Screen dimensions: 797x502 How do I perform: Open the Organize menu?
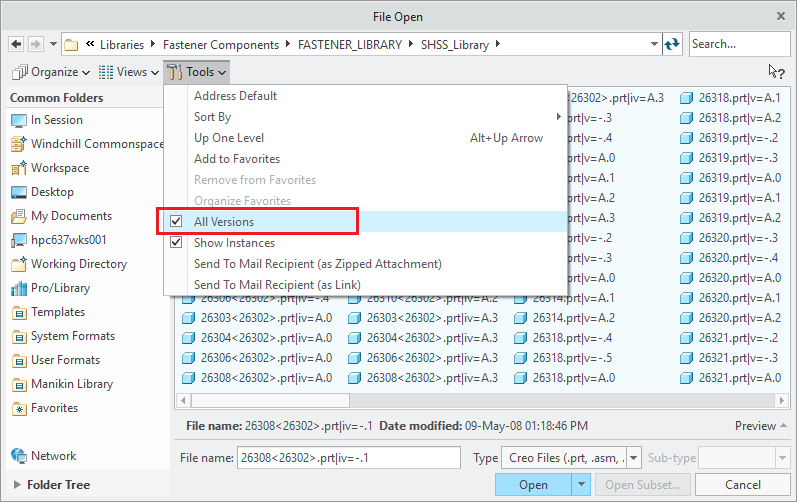(x=51, y=72)
